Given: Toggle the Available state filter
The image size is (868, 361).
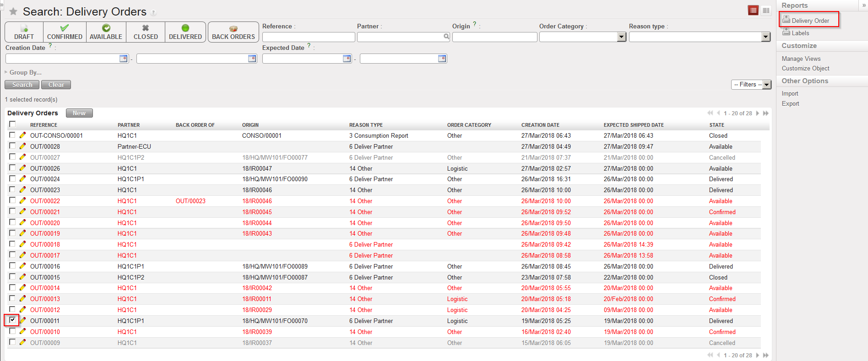Looking at the screenshot, I should tap(106, 32).
